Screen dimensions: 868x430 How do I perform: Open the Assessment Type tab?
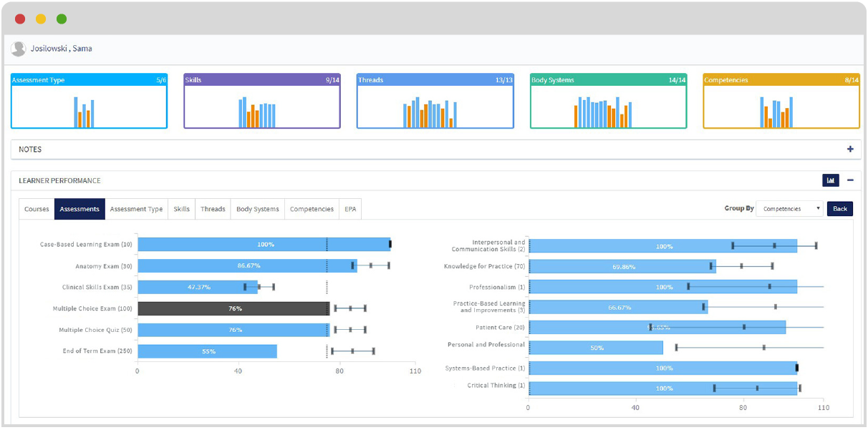(x=136, y=209)
